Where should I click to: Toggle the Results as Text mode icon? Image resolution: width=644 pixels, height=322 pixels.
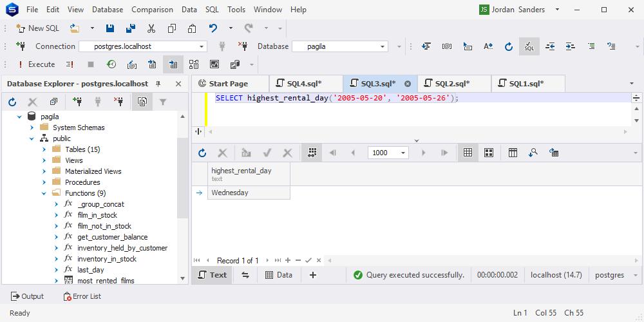click(153, 64)
